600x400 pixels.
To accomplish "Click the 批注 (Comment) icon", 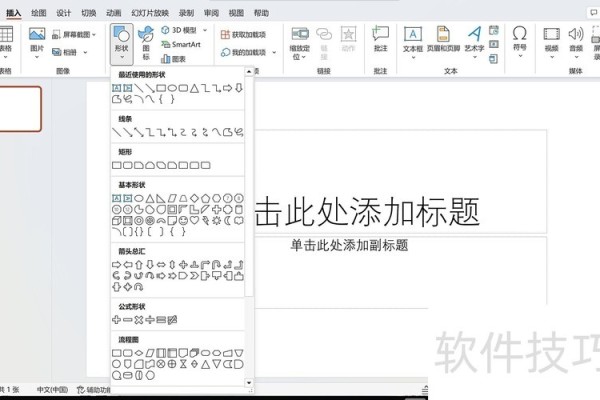I will [x=380, y=34].
